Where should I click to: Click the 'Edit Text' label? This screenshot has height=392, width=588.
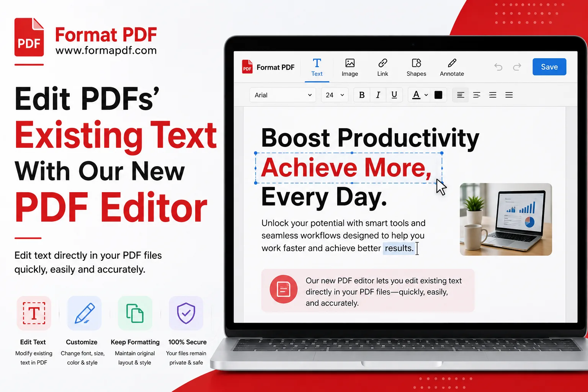point(33,342)
